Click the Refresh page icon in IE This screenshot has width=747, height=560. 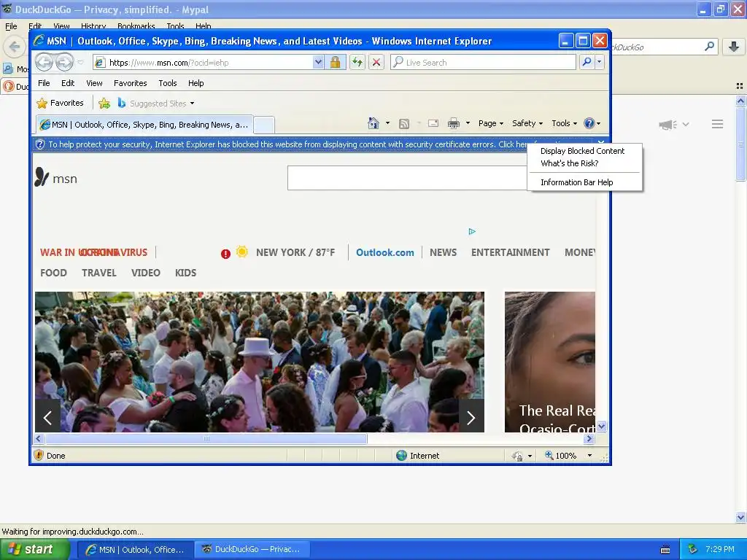[357, 63]
